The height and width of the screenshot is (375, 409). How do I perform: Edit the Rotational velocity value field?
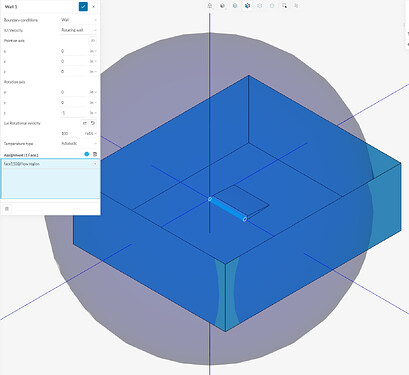71,133
